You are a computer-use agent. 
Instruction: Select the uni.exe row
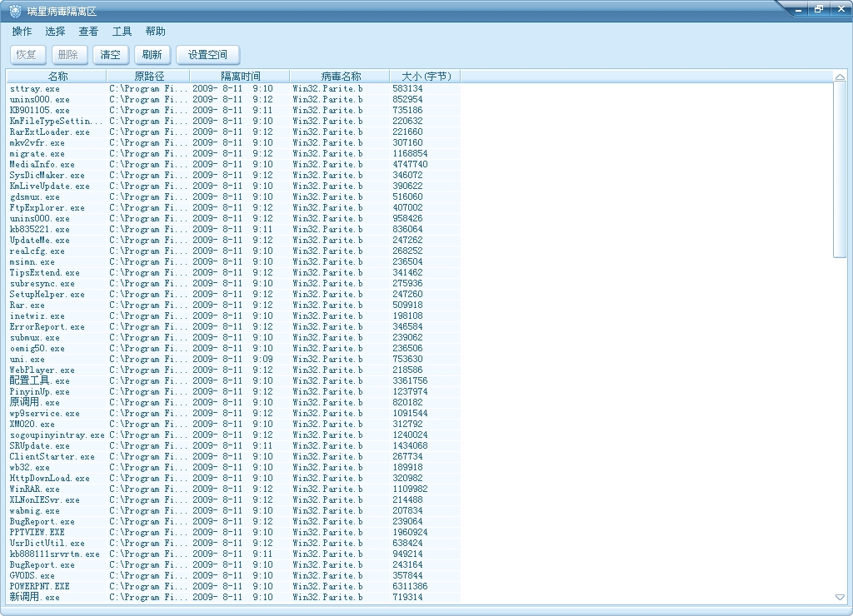pyautogui.click(x=234, y=360)
